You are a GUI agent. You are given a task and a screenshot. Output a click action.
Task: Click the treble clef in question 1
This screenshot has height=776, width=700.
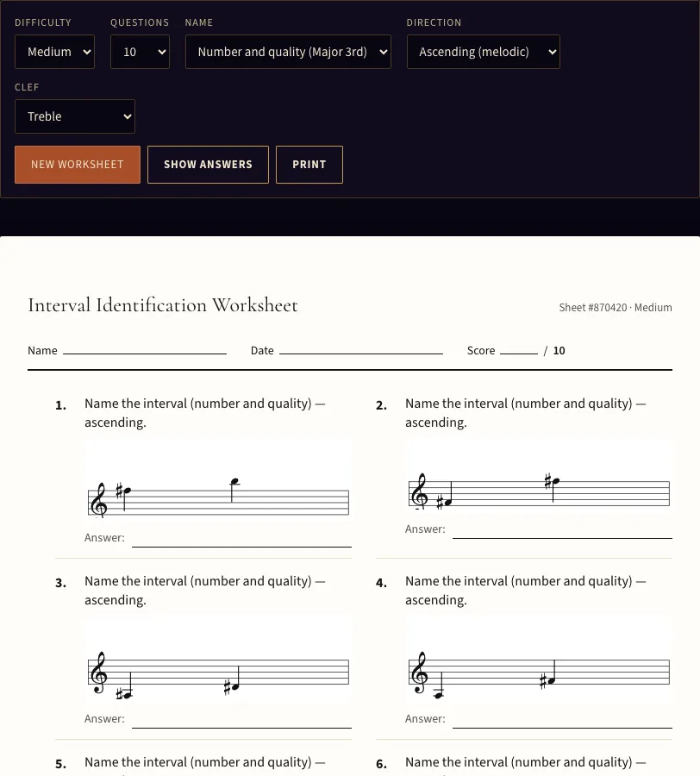tap(99, 500)
